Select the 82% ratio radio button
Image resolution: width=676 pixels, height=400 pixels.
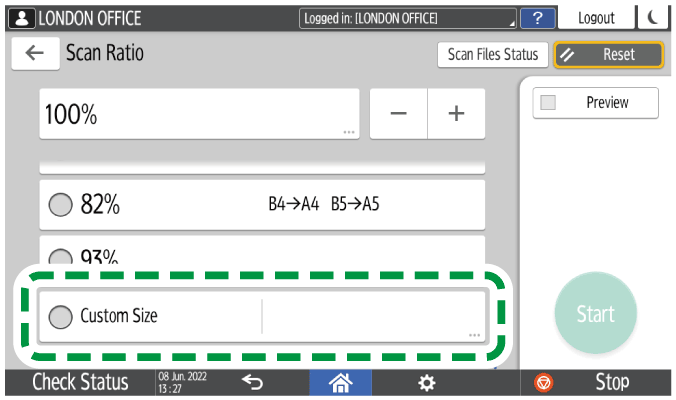[61, 205]
